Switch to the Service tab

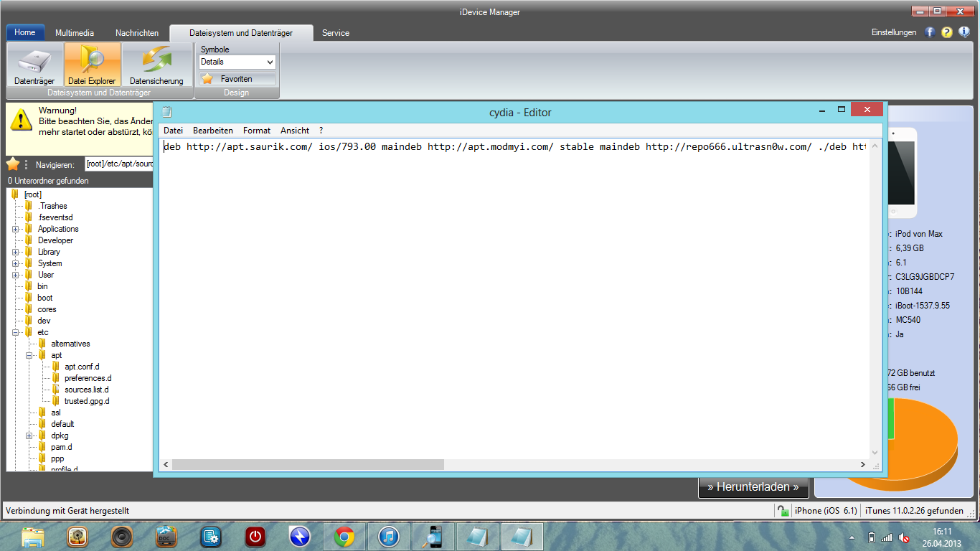[336, 33]
